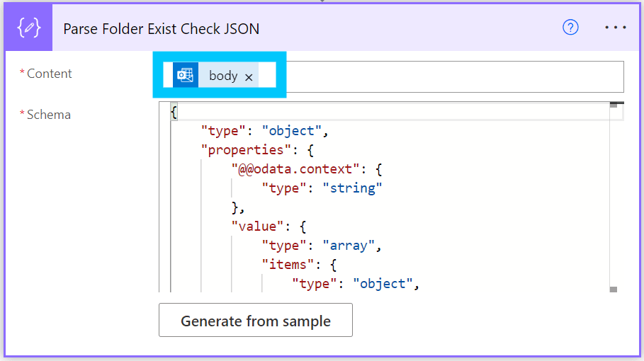Click "object" value beneath the items key
This screenshot has height=361, width=644.
pos(383,284)
